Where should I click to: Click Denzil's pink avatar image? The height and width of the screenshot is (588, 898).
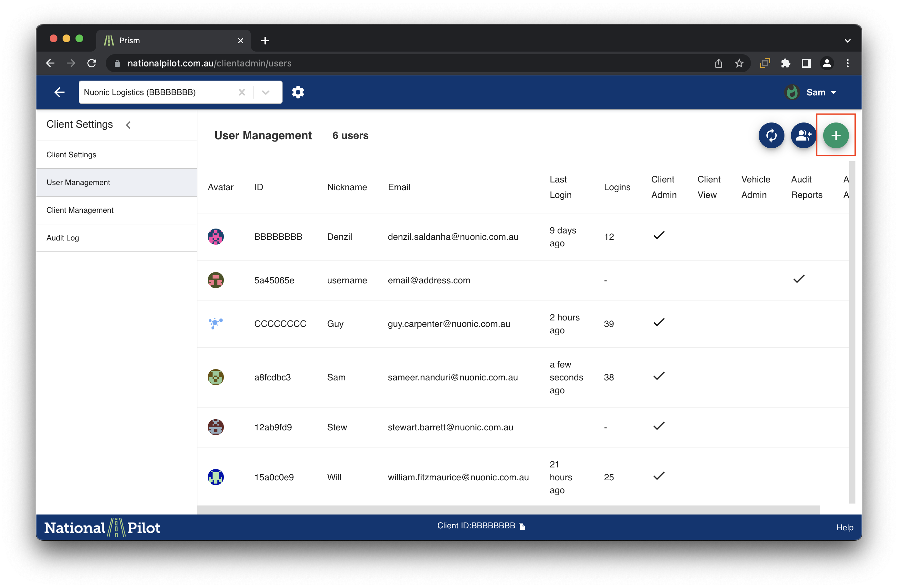click(x=215, y=237)
